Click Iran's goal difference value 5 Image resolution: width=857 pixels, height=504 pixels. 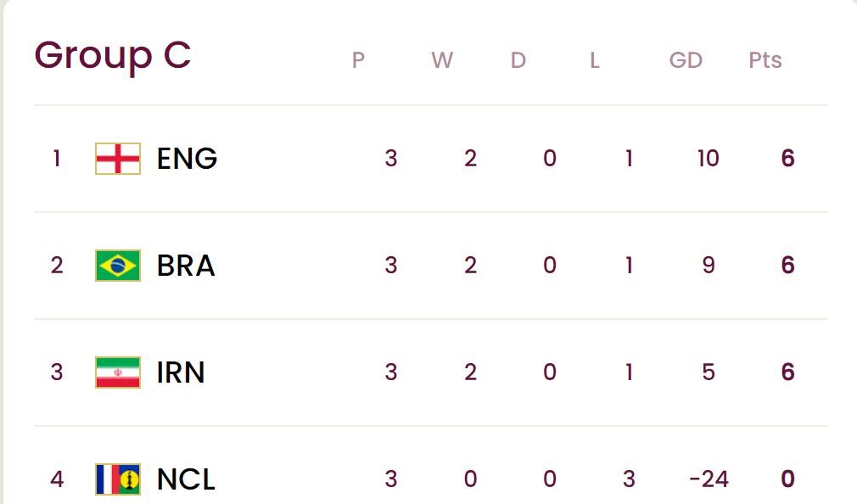point(709,372)
